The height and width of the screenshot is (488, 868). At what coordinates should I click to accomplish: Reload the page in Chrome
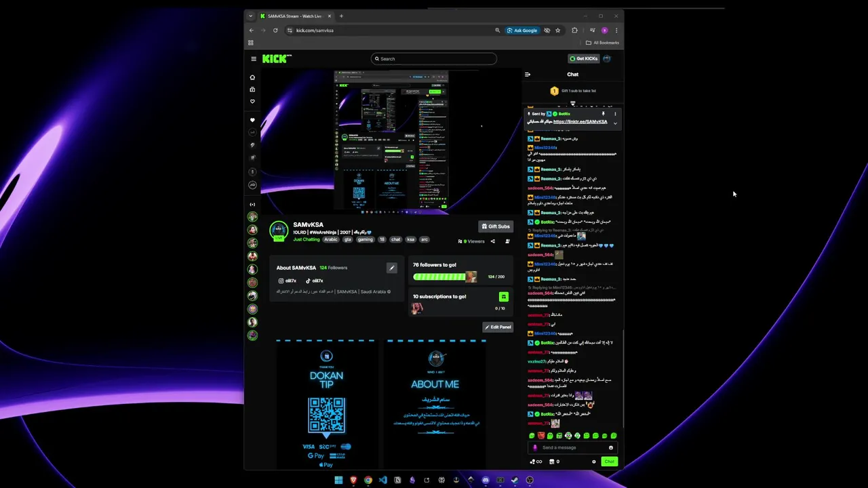275,30
